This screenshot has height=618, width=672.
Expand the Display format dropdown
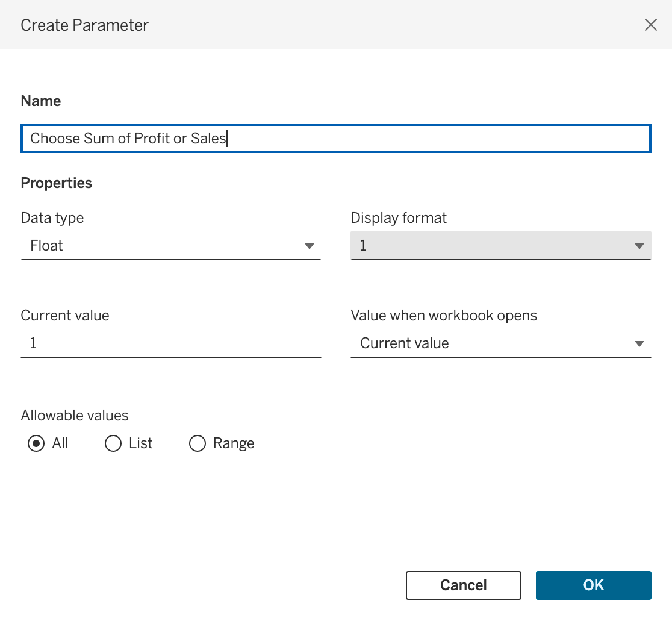[x=500, y=246]
